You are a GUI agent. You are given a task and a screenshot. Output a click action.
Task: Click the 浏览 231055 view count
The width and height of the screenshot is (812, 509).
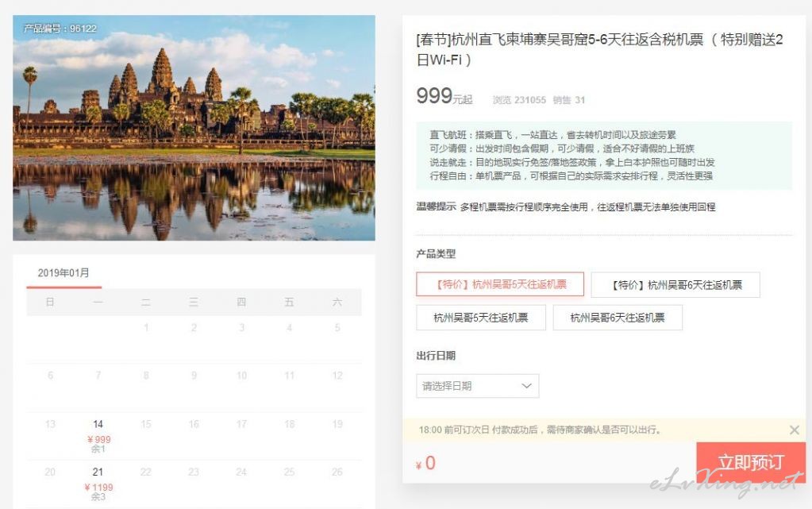tap(519, 100)
